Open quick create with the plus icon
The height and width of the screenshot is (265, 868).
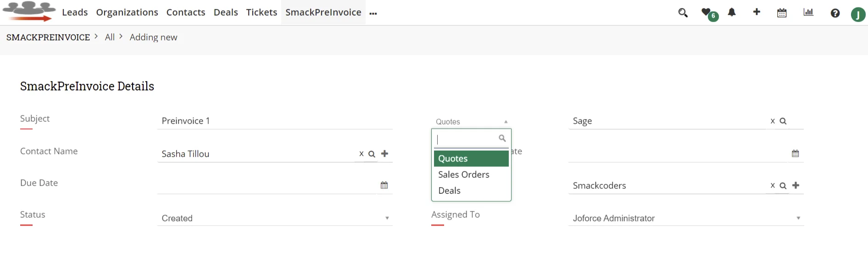click(757, 13)
